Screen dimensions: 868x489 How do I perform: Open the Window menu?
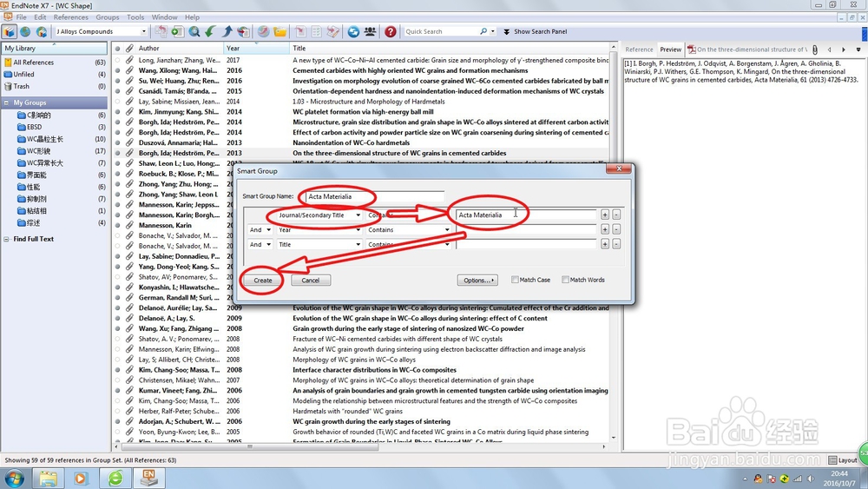(164, 17)
